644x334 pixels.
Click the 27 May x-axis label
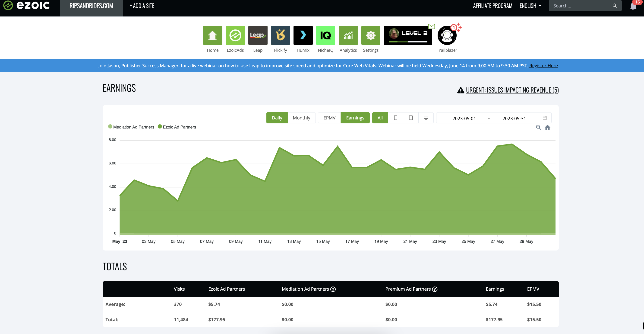tap(497, 241)
